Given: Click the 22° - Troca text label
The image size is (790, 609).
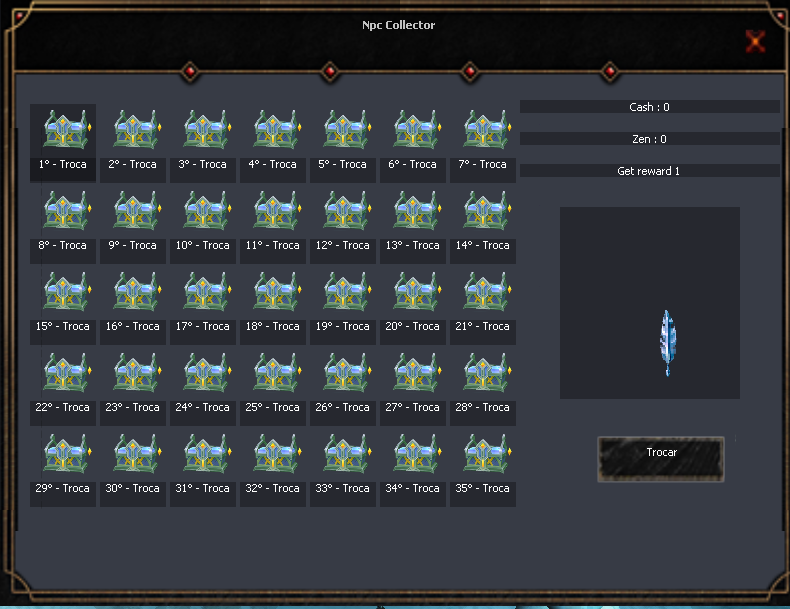Looking at the screenshot, I should [x=62, y=407].
